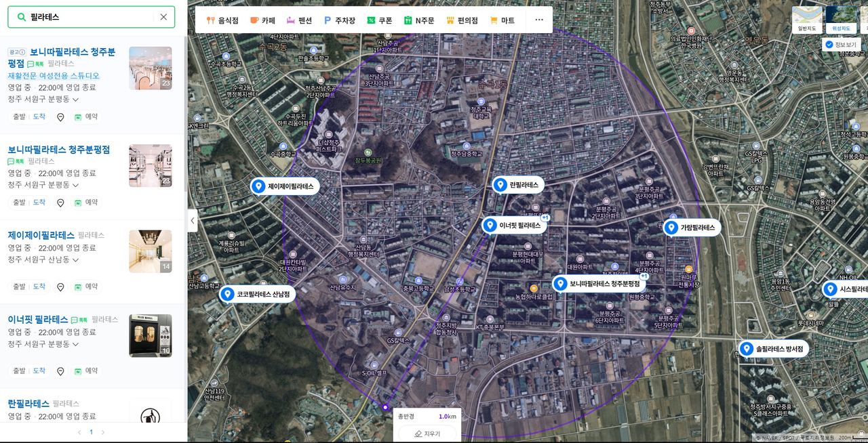Click the 솔필라테스 방서점 map marker
868x443 pixels.
[773, 349]
